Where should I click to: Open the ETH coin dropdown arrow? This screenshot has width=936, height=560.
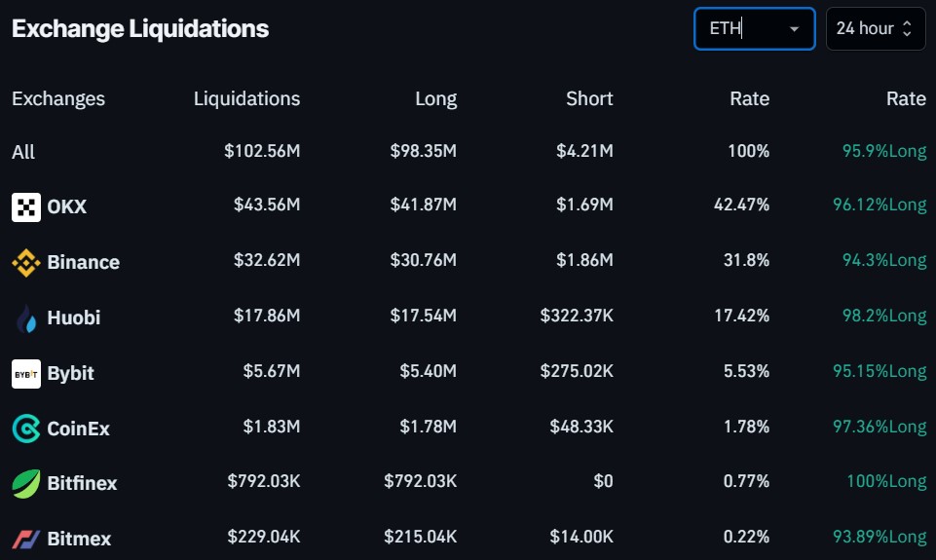point(794,29)
